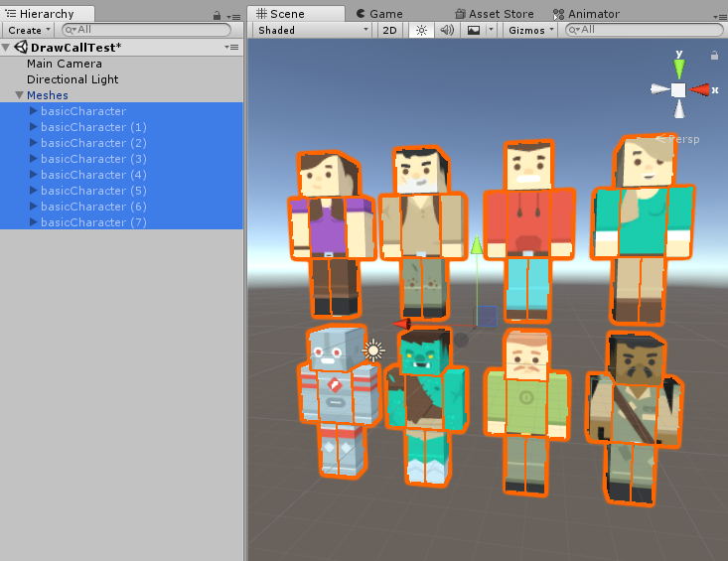Screen dimensions: 728x561
Task: Switch to the Scene tab
Action: [x=296, y=14]
